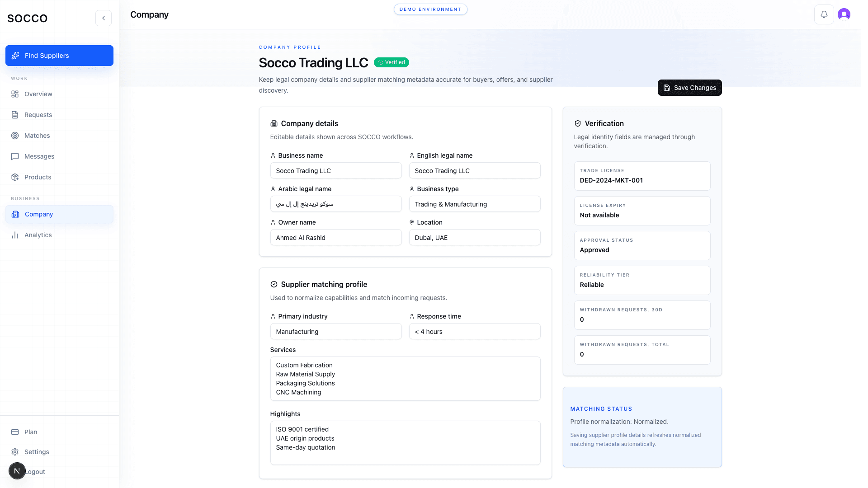Click into the Owner name field

tap(336, 238)
